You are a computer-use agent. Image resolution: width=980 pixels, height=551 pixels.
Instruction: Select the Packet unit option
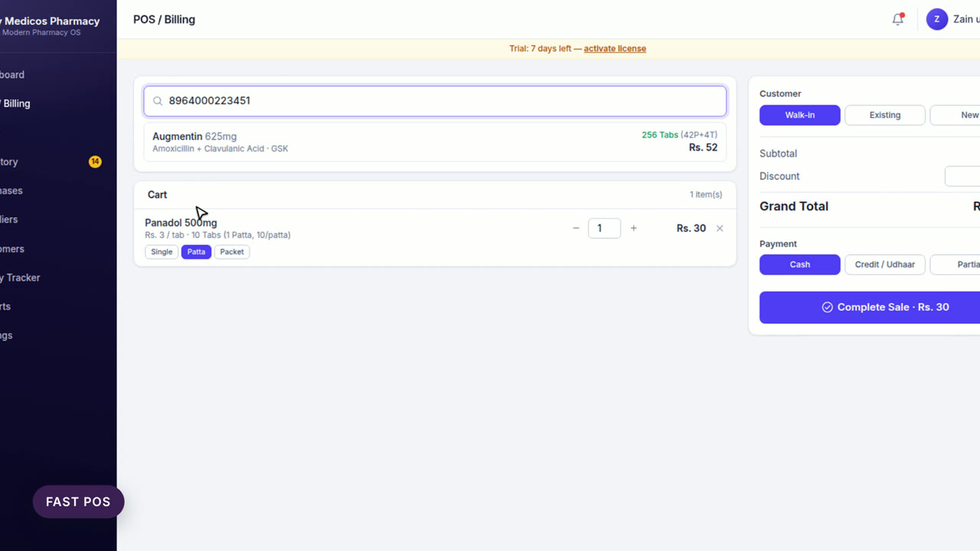point(232,252)
